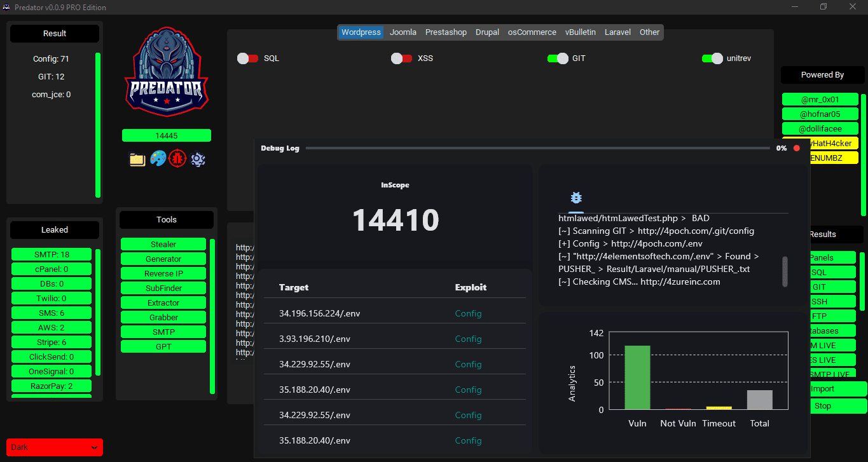Switch to the Laravel tab

click(x=617, y=32)
